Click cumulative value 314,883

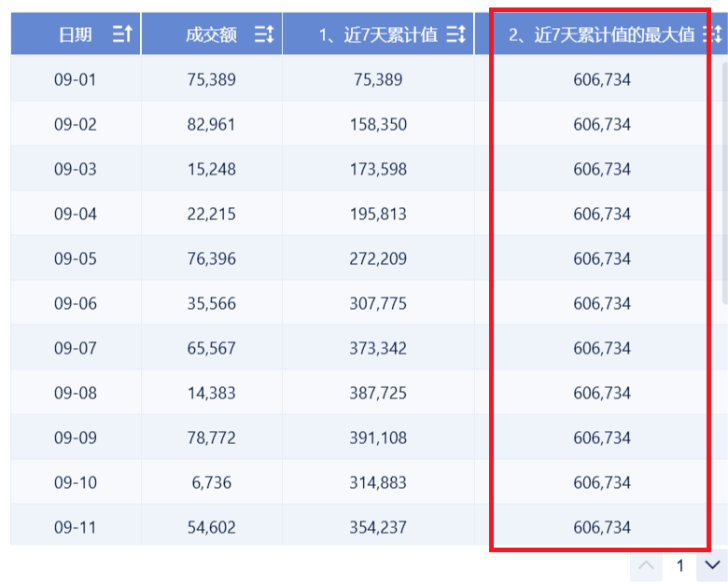[x=378, y=483]
